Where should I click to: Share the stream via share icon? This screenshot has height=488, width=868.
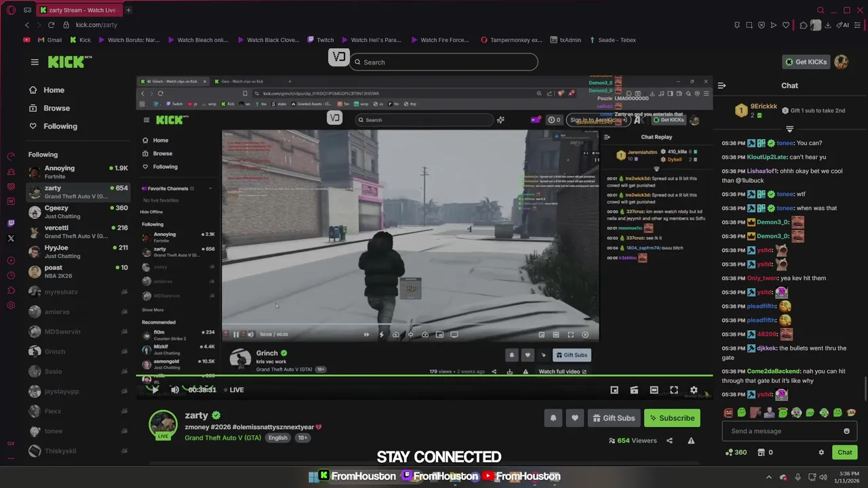click(x=669, y=441)
